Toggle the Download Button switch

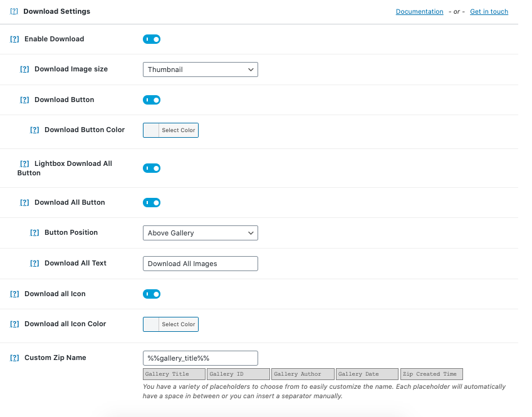pyautogui.click(x=152, y=100)
